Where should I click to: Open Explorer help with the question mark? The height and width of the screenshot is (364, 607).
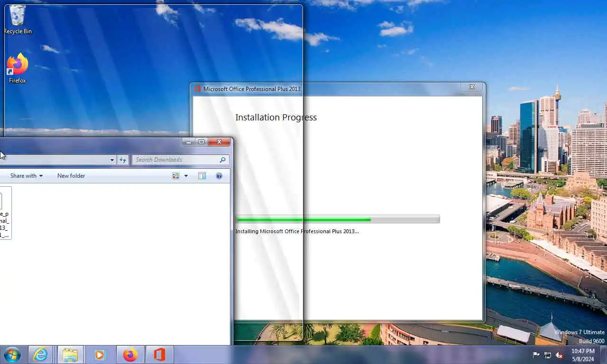[x=219, y=176]
